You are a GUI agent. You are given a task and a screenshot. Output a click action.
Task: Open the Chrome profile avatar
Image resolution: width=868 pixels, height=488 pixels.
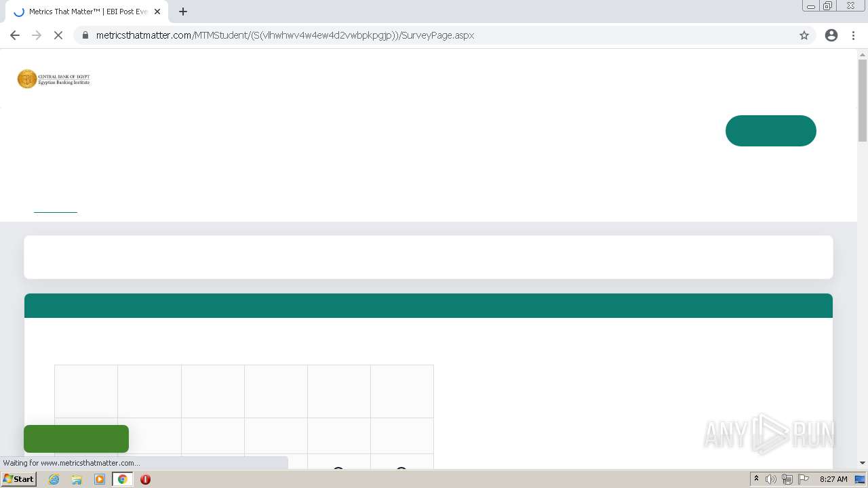[x=831, y=35]
